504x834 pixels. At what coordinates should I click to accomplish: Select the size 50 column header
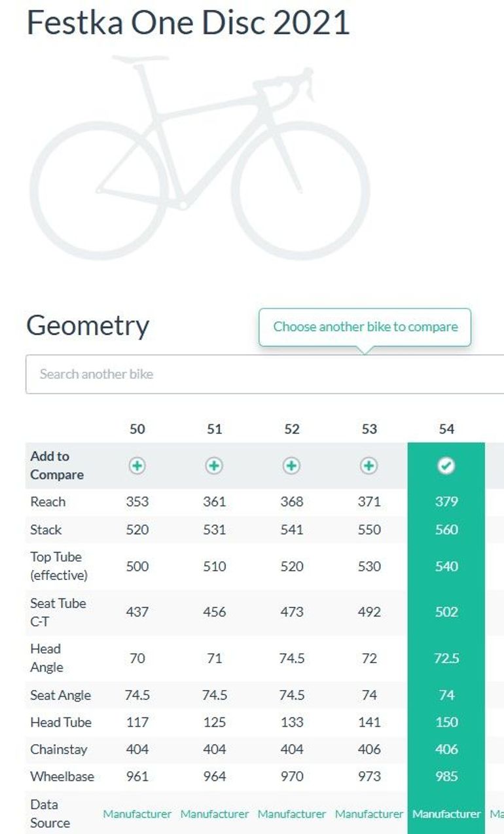coord(137,429)
